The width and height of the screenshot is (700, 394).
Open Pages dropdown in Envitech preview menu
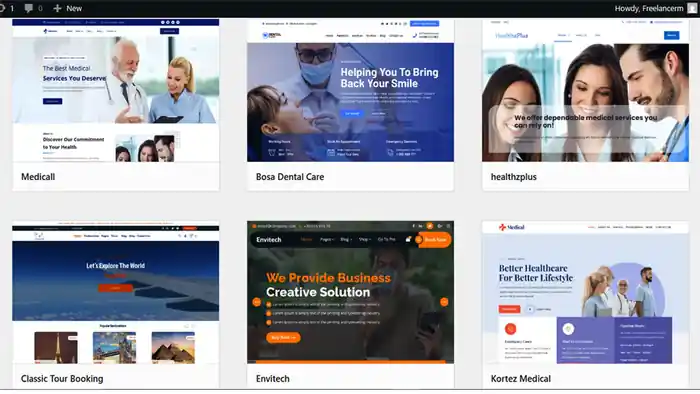point(327,240)
